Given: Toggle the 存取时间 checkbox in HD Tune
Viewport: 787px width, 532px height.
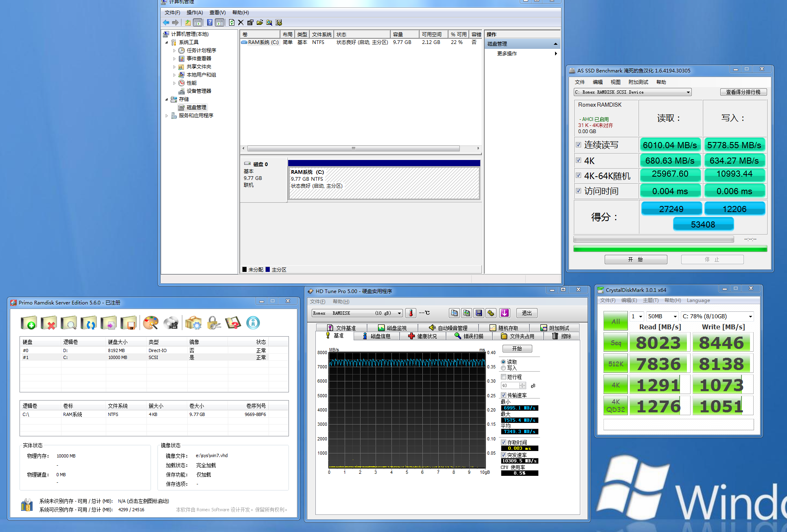Looking at the screenshot, I should pos(503,442).
